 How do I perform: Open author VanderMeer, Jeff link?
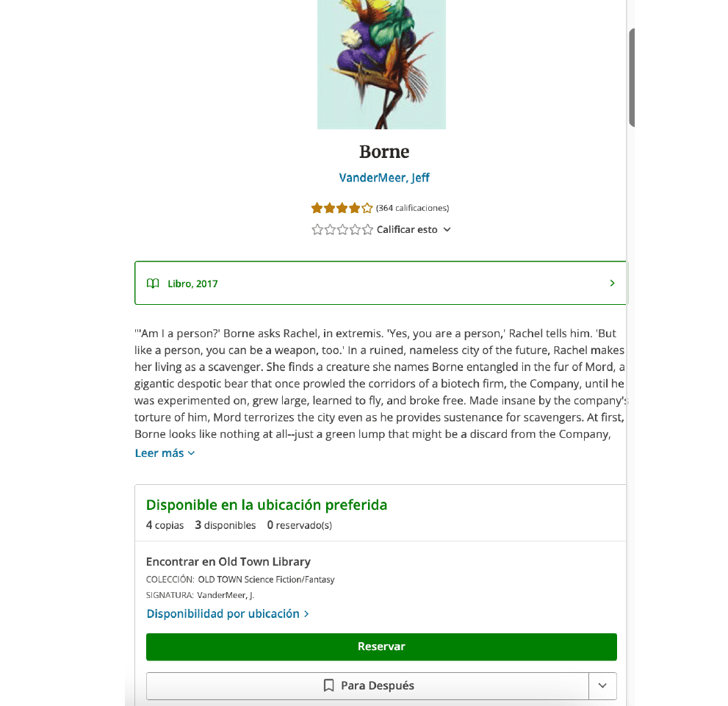pos(384,178)
